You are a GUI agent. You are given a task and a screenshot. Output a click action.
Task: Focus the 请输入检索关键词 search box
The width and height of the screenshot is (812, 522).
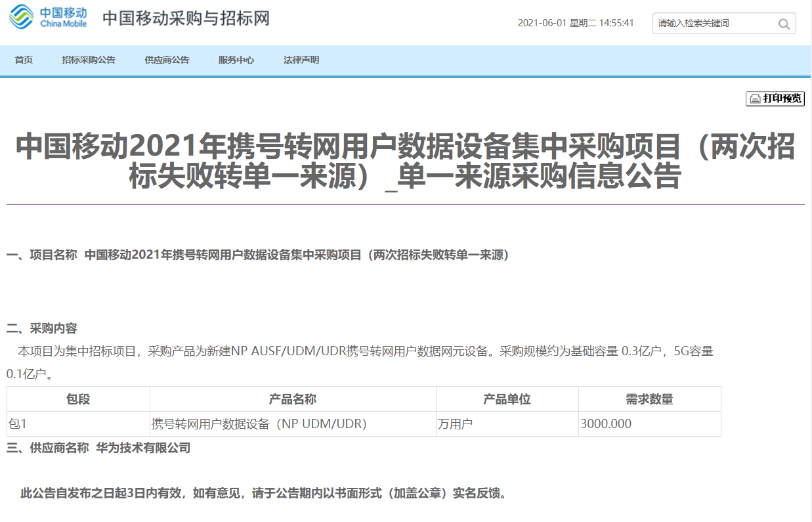[716, 24]
